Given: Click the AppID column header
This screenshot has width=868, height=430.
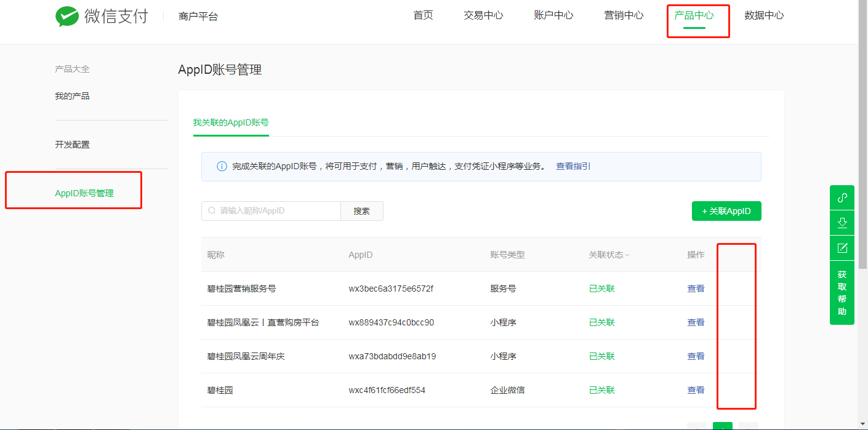Looking at the screenshot, I should [x=361, y=255].
